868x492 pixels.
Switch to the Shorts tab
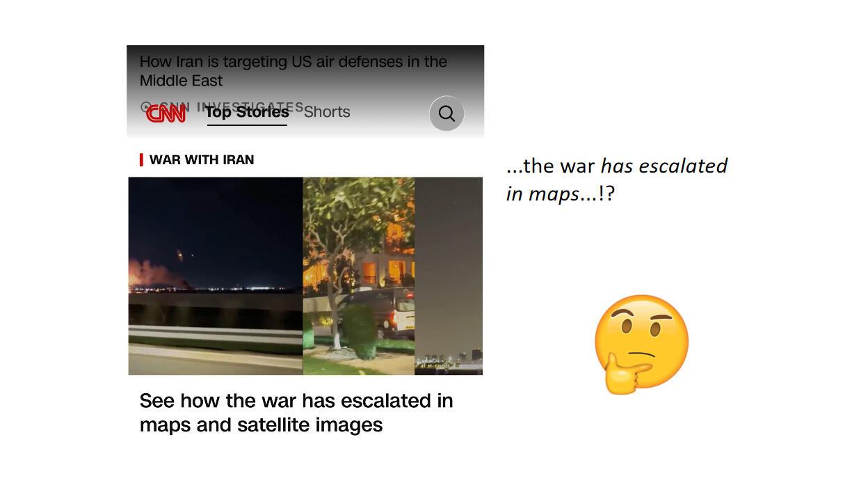(327, 112)
